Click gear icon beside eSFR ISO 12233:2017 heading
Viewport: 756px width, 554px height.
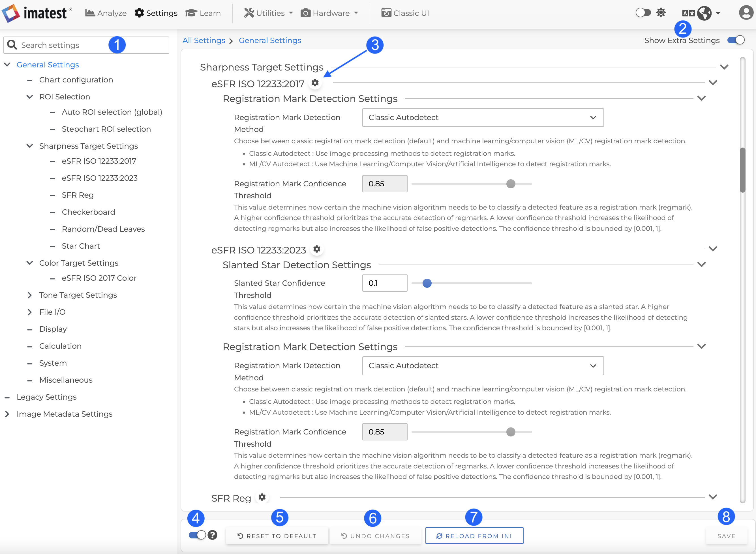(315, 82)
